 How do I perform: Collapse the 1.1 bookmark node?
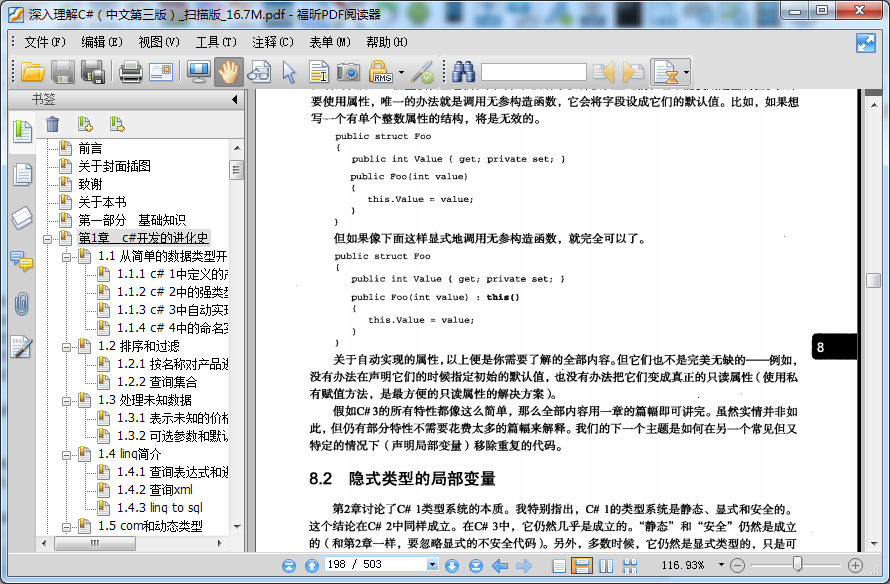point(66,257)
